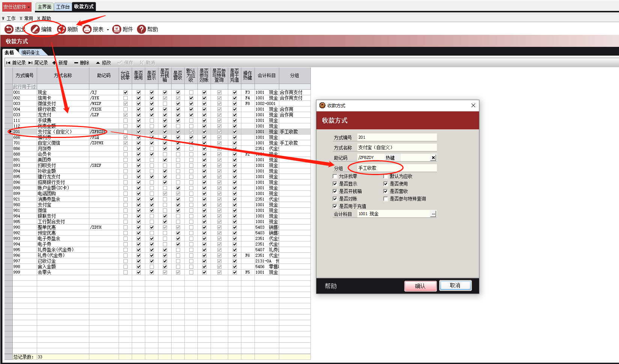Delete the record with 删除
Viewport: 619px width, 364px height.
82,63
